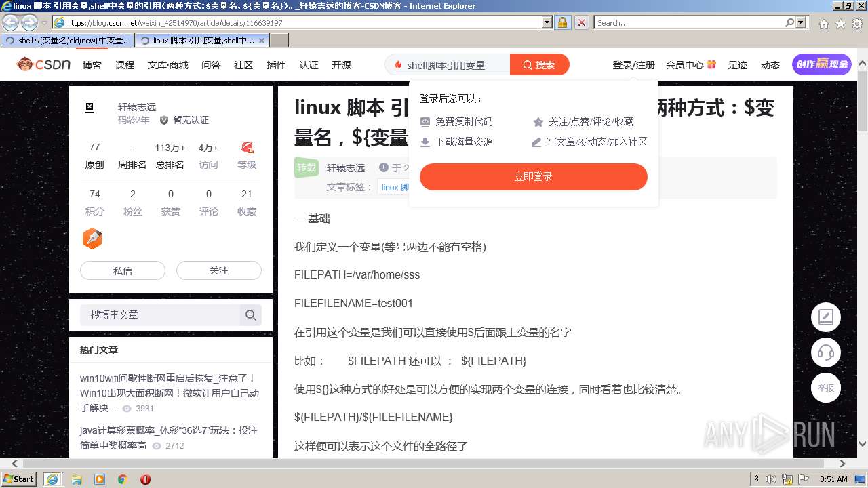The image size is (868, 488).
Task: Open the 开源 menu item
Action: coord(341,65)
